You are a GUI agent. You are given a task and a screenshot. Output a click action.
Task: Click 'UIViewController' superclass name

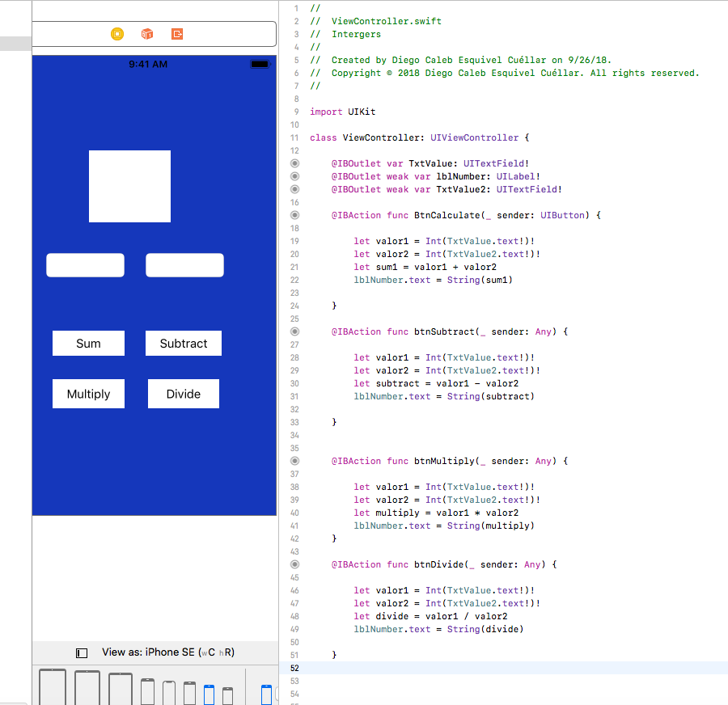click(x=474, y=137)
